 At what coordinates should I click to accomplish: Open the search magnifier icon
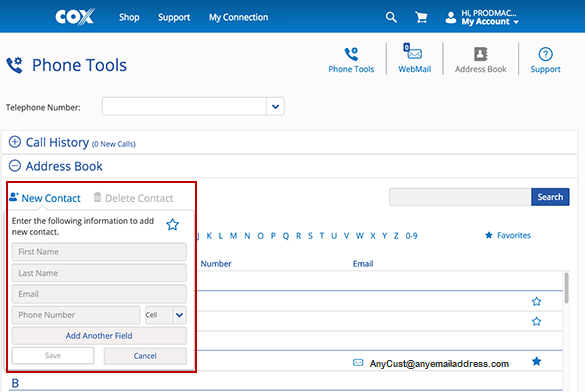coord(391,17)
